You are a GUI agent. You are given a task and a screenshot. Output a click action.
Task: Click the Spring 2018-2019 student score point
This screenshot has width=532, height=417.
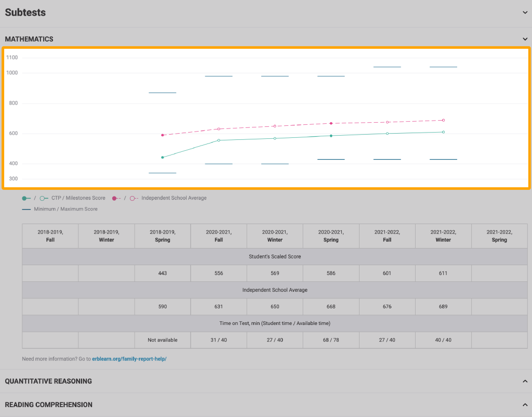point(163,157)
